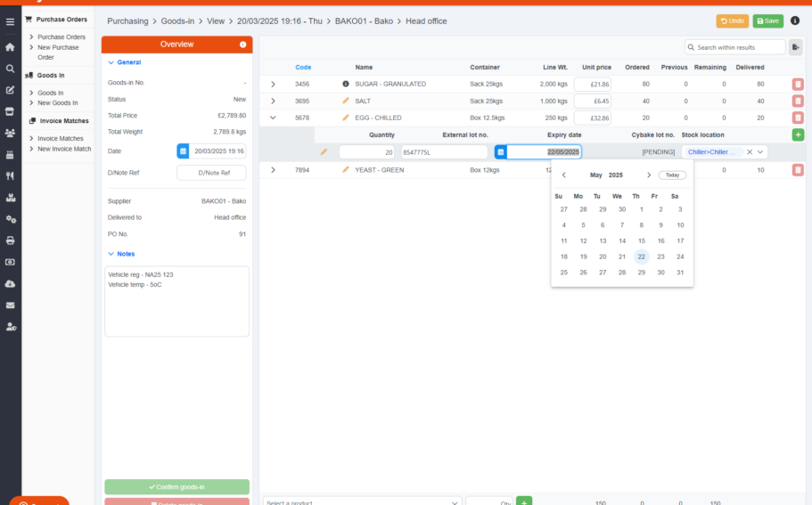Expand the YEAST - GREEN row
This screenshot has width=812, height=505.
click(273, 170)
